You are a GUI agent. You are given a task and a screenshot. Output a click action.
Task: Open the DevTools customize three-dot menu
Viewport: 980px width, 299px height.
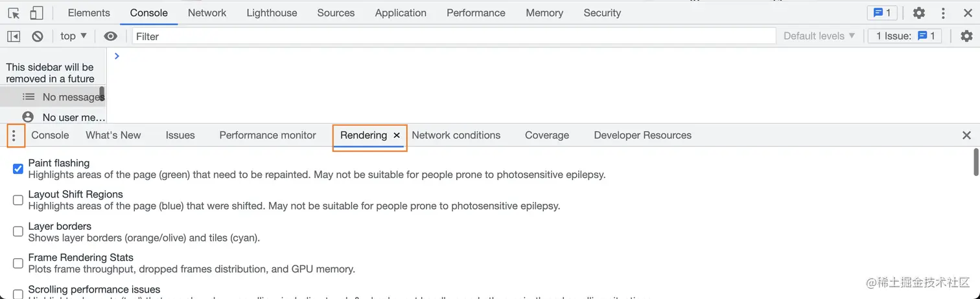(x=943, y=13)
